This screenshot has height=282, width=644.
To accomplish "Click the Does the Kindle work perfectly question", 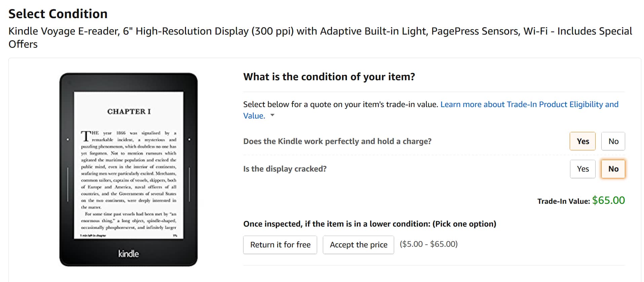I will click(337, 141).
